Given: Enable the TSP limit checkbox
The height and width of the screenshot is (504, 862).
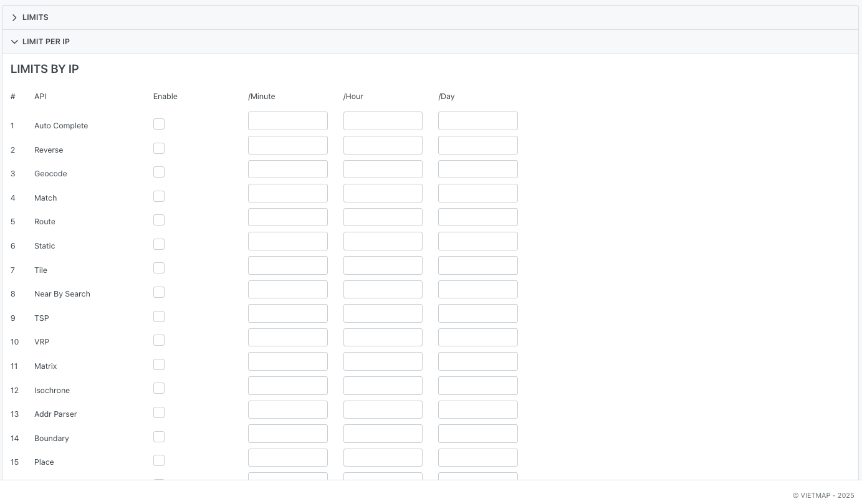Looking at the screenshot, I should click(x=159, y=316).
